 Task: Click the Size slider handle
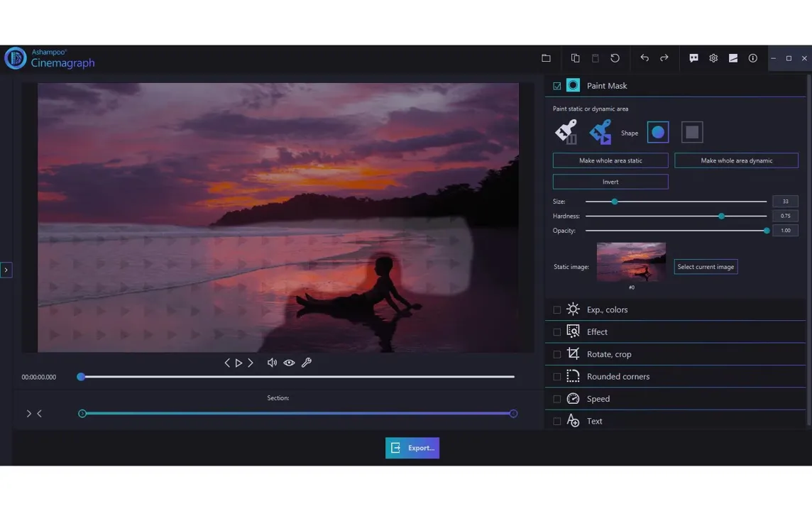coord(615,202)
